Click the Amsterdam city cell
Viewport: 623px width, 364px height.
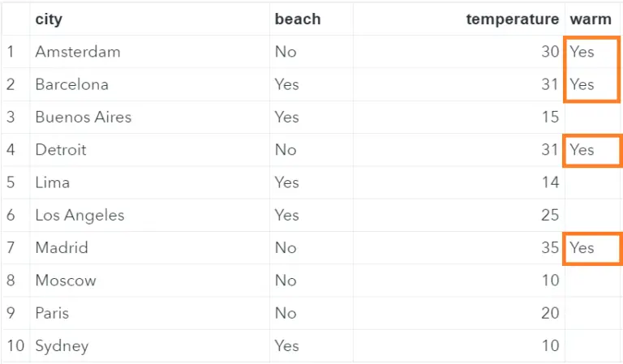tap(78, 52)
